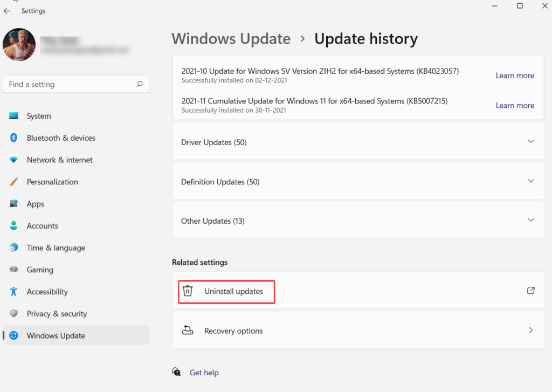This screenshot has width=552, height=392.
Task: Click the Uninstall updates trash icon
Action: pyautogui.click(x=188, y=291)
